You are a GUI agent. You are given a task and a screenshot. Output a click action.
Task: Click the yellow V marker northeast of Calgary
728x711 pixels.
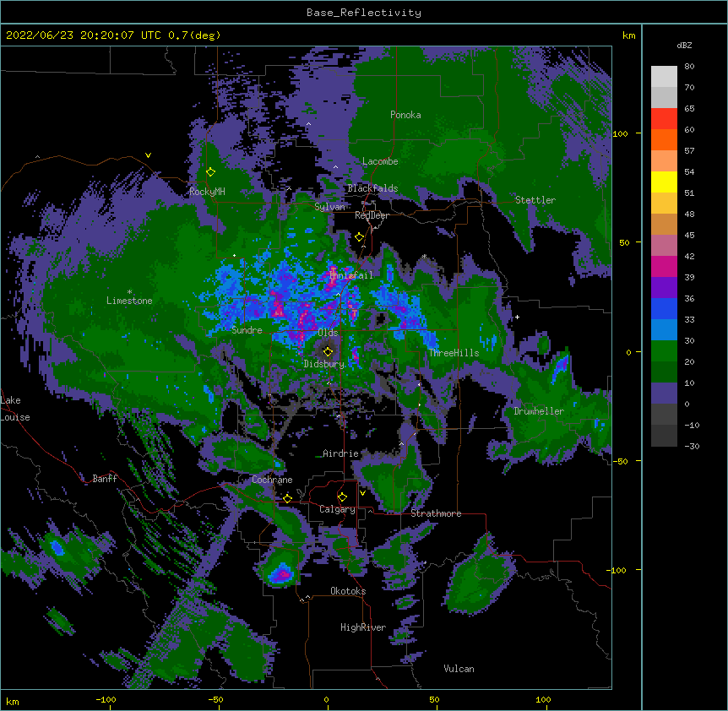point(362,493)
